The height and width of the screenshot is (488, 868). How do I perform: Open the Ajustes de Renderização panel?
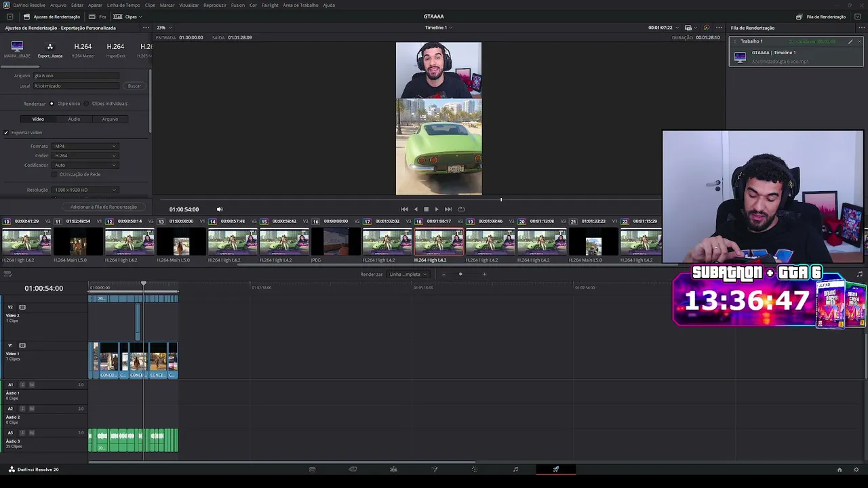click(52, 16)
